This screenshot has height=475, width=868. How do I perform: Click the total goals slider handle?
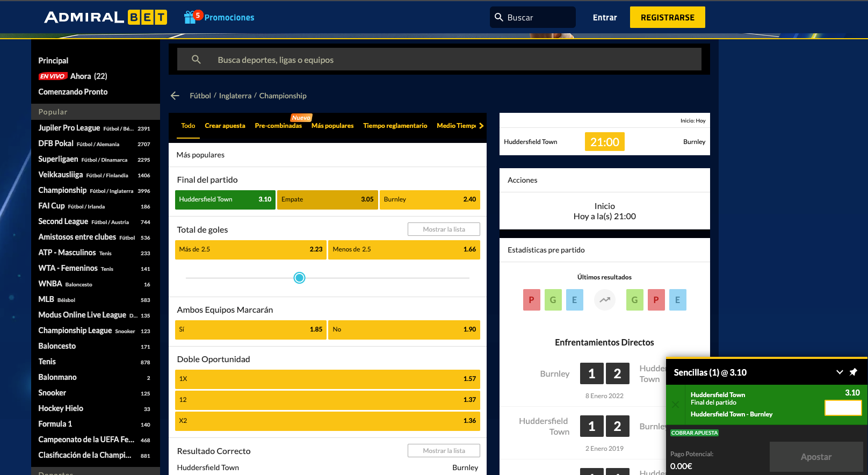[300, 278]
